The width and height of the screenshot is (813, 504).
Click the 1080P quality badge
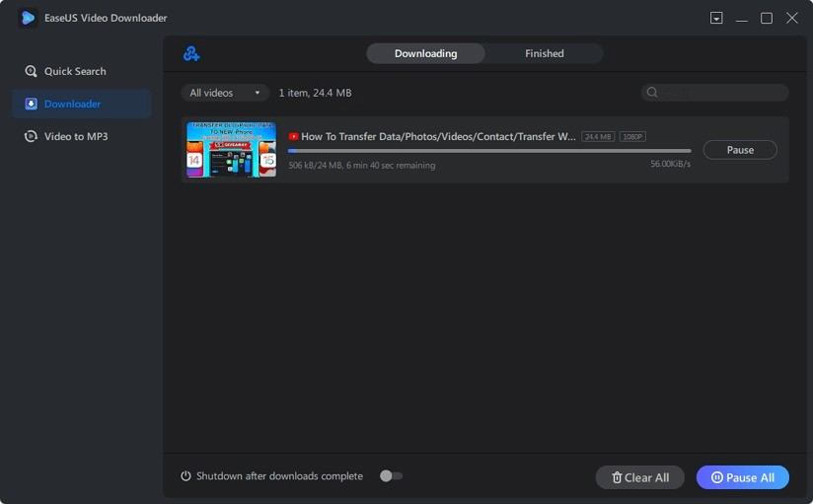tap(632, 137)
